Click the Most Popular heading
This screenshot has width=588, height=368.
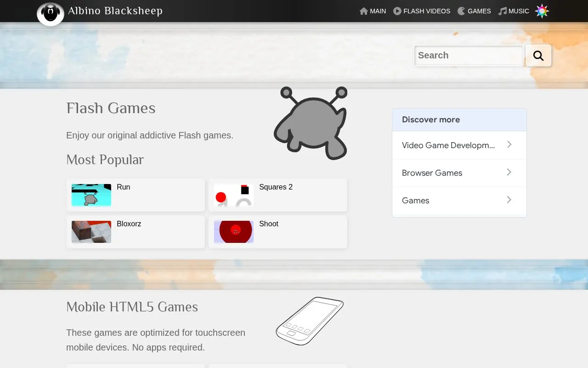click(105, 160)
